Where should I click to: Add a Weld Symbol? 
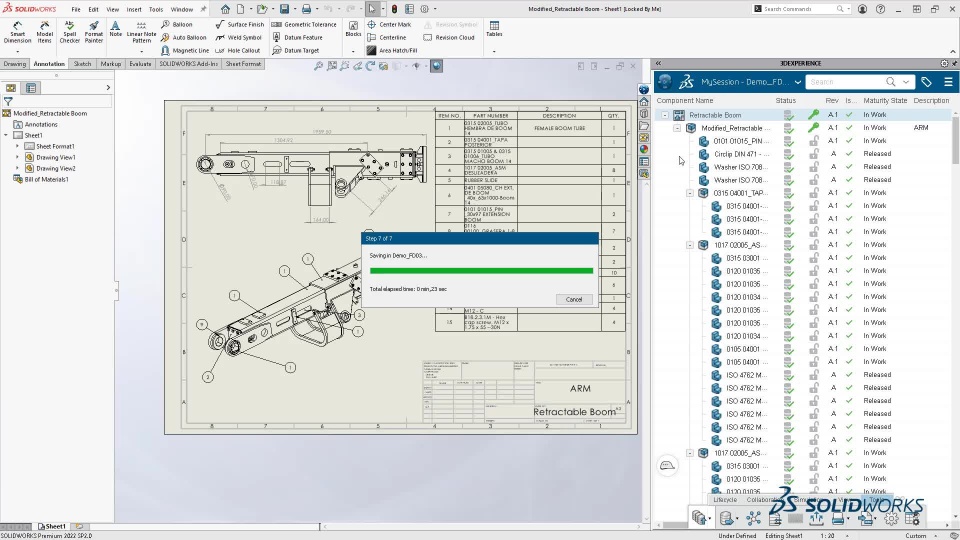238,37
